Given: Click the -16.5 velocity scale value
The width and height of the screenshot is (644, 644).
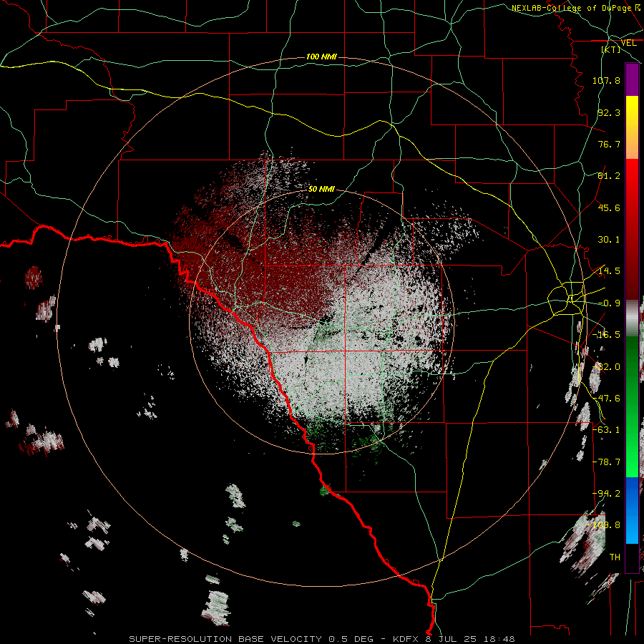Looking at the screenshot, I should point(606,335).
